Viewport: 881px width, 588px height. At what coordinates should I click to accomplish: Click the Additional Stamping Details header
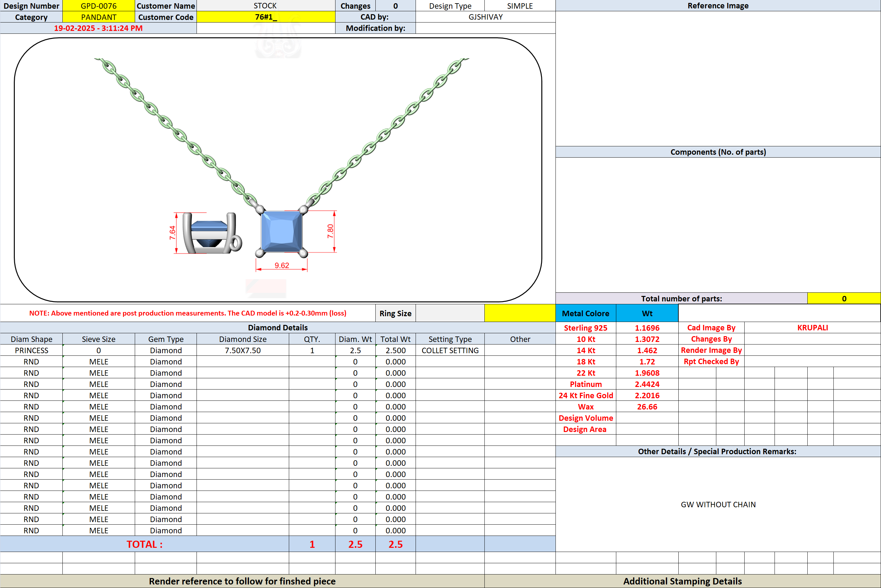(x=682, y=581)
